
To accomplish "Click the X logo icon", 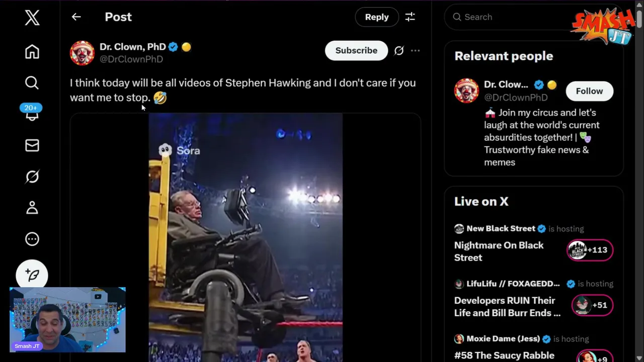I will click(32, 18).
